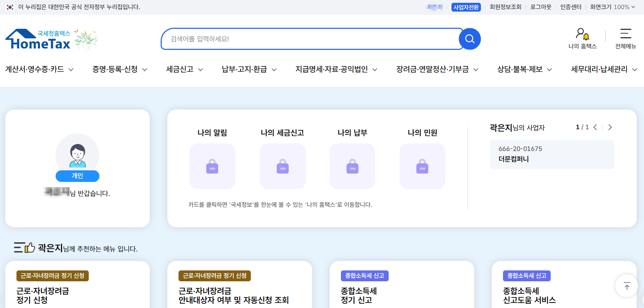Expand 상담·불복·제보 menu
This screenshot has height=308, width=644.
pyautogui.click(x=525, y=70)
